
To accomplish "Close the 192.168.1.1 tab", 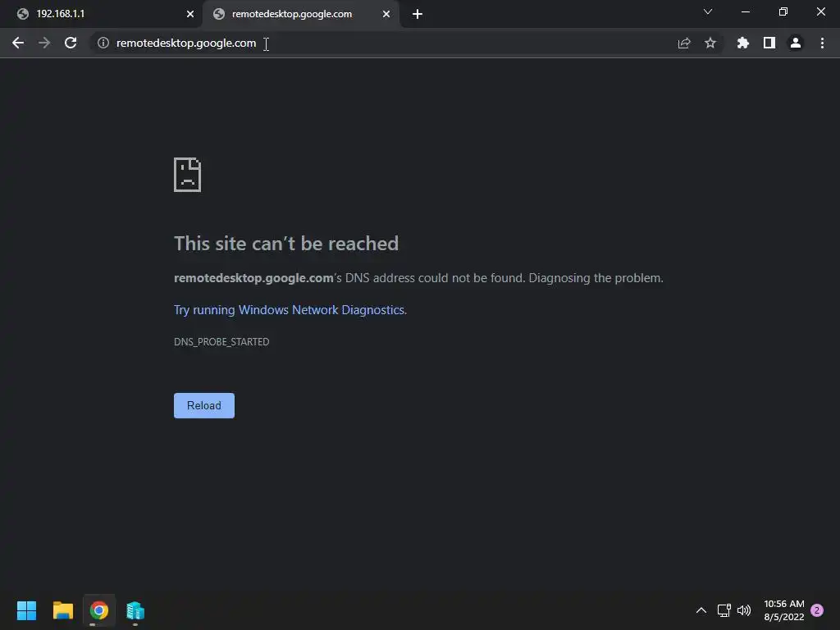I will [190, 14].
